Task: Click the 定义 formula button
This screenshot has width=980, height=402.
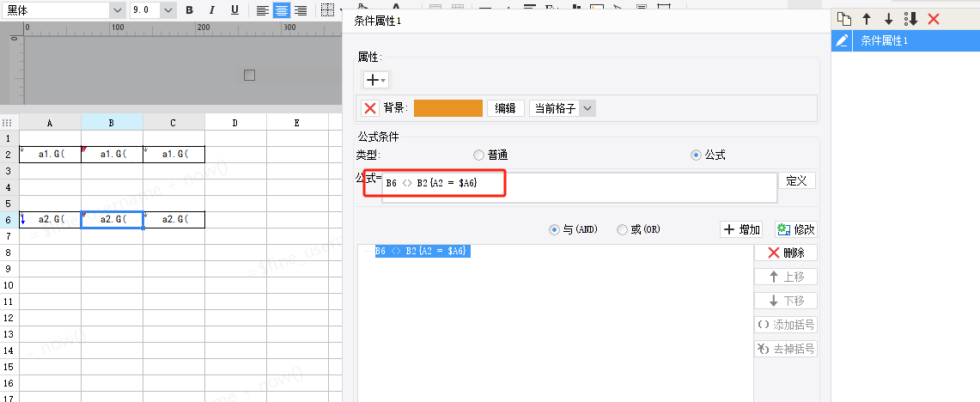Action: click(797, 181)
